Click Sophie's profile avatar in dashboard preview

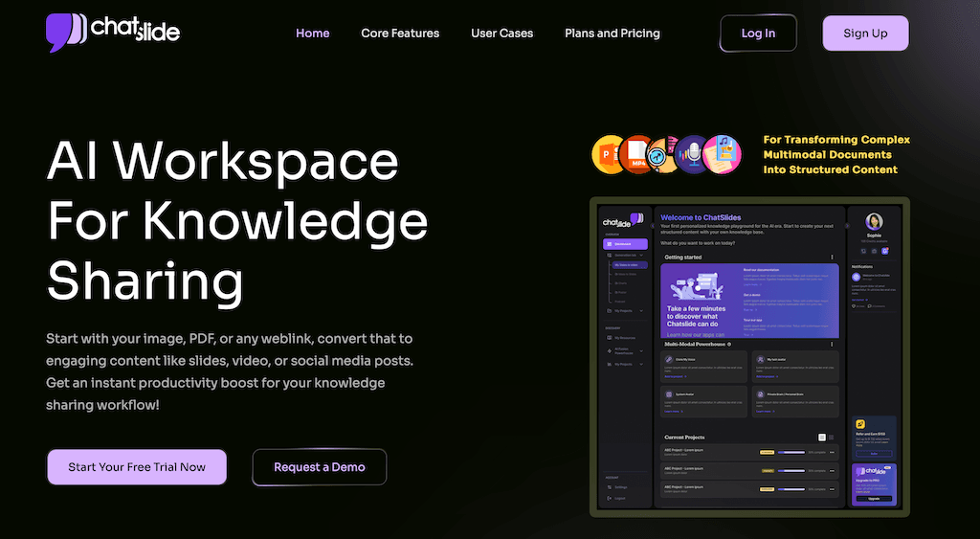coord(872,221)
